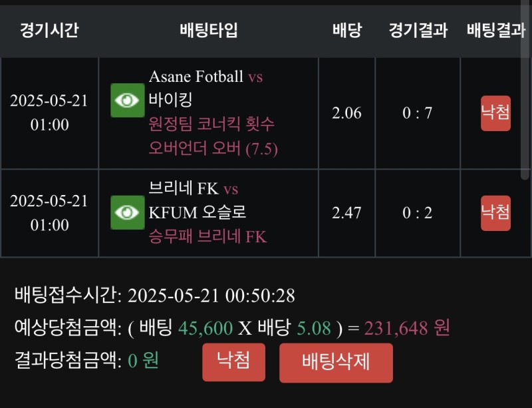Select the 배팅결과 column header
The image size is (532, 408).
[496, 31]
